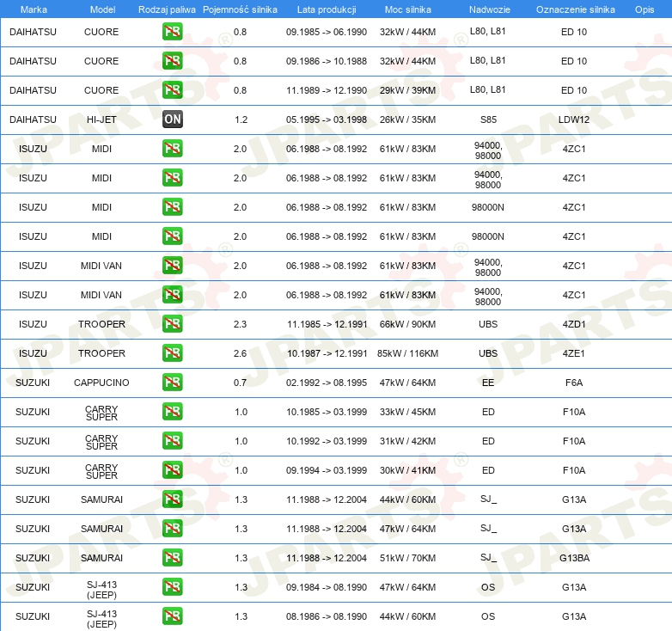Click the 2.3 engine capacity cell

(240, 324)
